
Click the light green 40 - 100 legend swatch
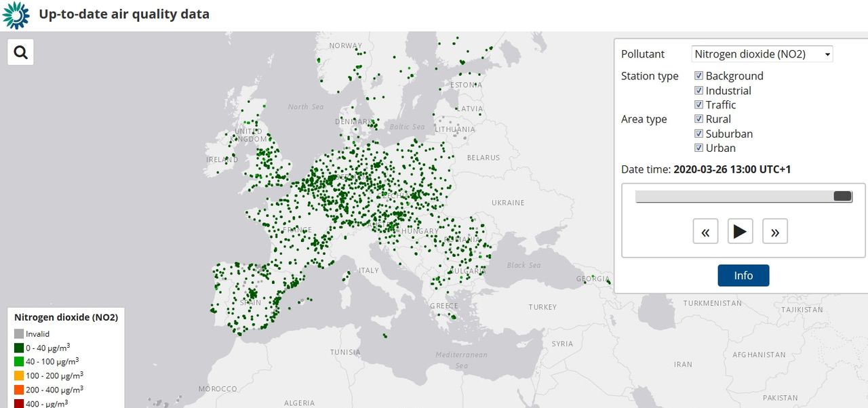pos(19,361)
